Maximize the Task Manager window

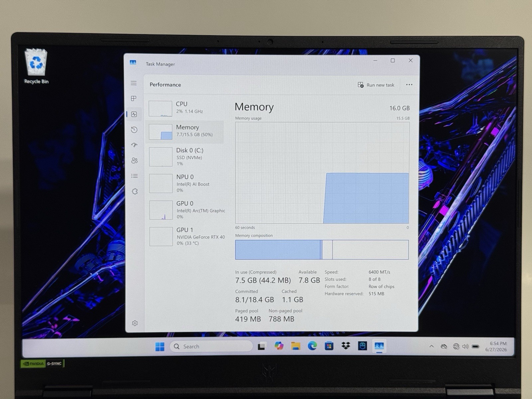pyautogui.click(x=393, y=61)
